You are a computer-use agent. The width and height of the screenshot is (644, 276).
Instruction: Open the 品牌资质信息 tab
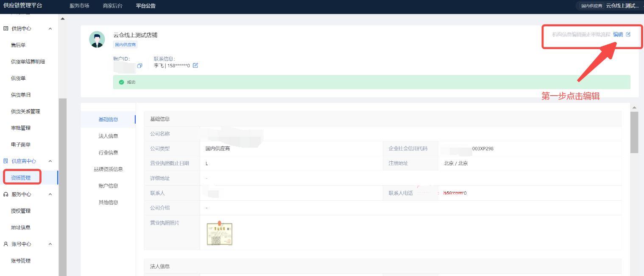pyautogui.click(x=108, y=169)
